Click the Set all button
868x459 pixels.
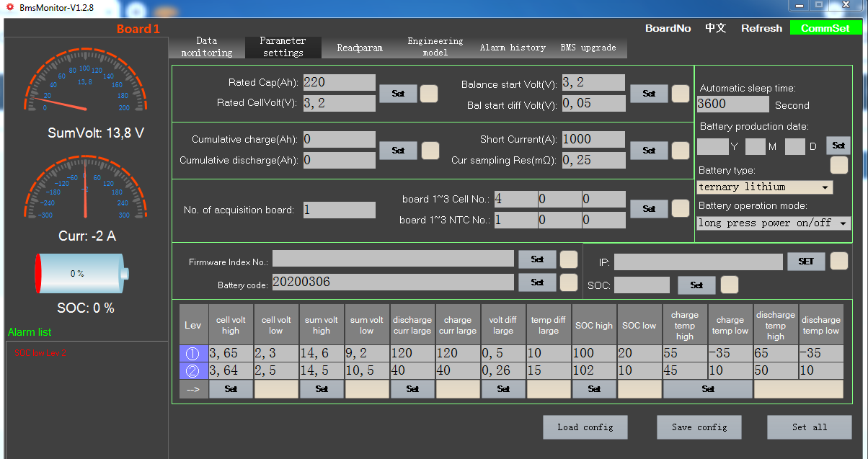coord(809,427)
